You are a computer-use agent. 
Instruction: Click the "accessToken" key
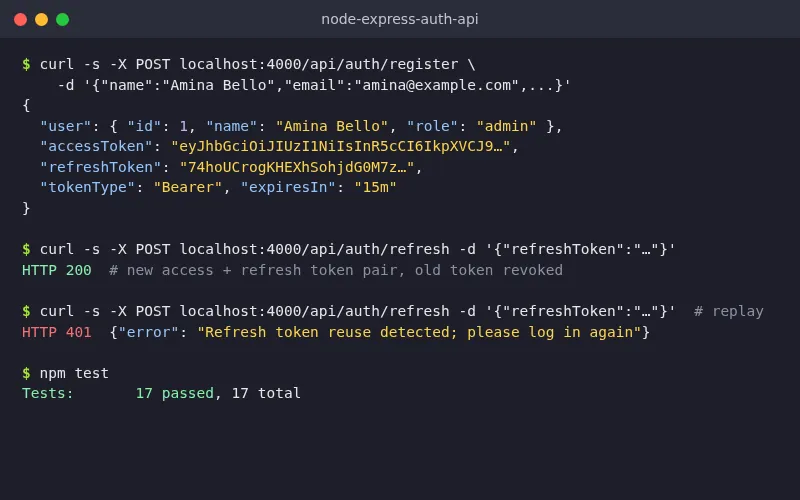point(96,146)
